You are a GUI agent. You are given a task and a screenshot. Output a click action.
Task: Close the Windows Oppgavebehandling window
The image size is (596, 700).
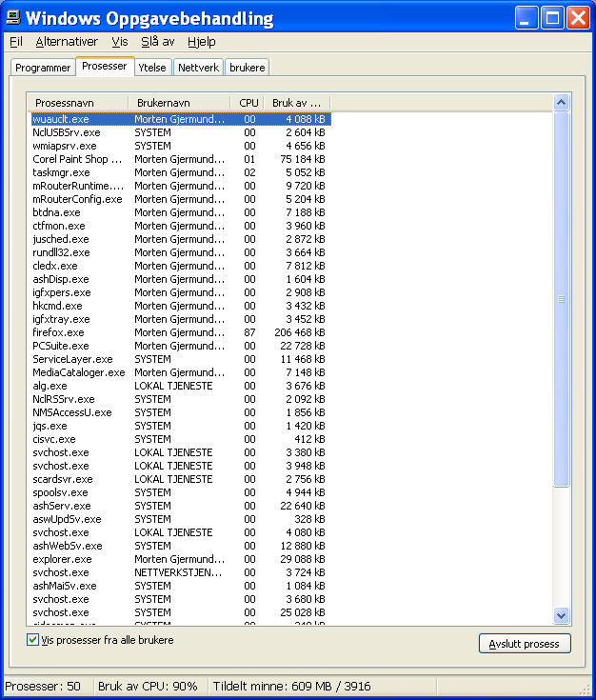click(578, 18)
